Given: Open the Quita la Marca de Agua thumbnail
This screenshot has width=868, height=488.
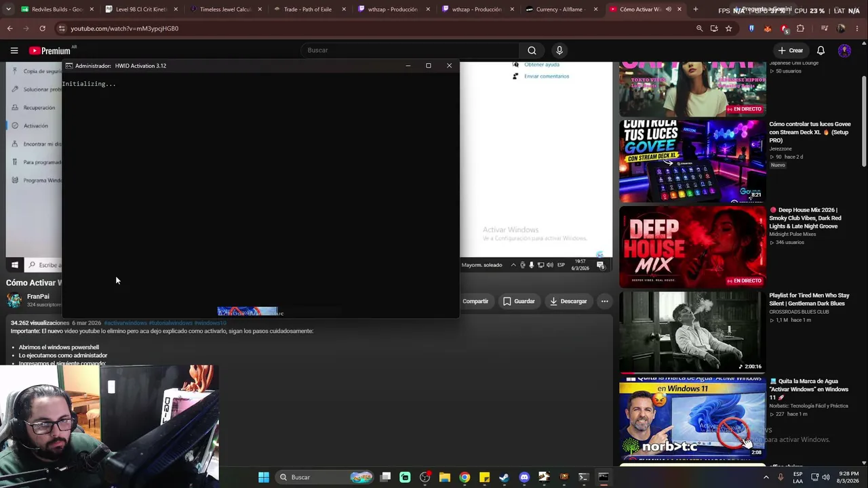Looking at the screenshot, I should 692,418.
